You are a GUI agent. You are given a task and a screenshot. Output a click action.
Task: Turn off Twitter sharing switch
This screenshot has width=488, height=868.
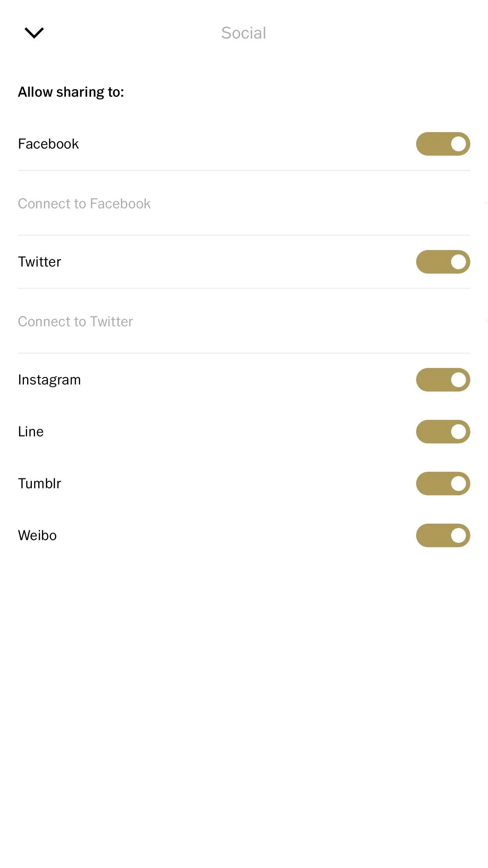(x=443, y=262)
